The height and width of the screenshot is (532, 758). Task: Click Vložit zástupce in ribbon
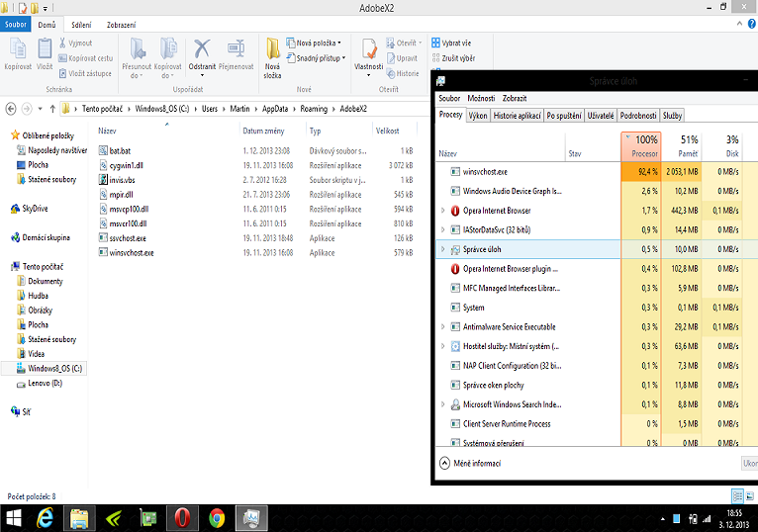click(85, 73)
